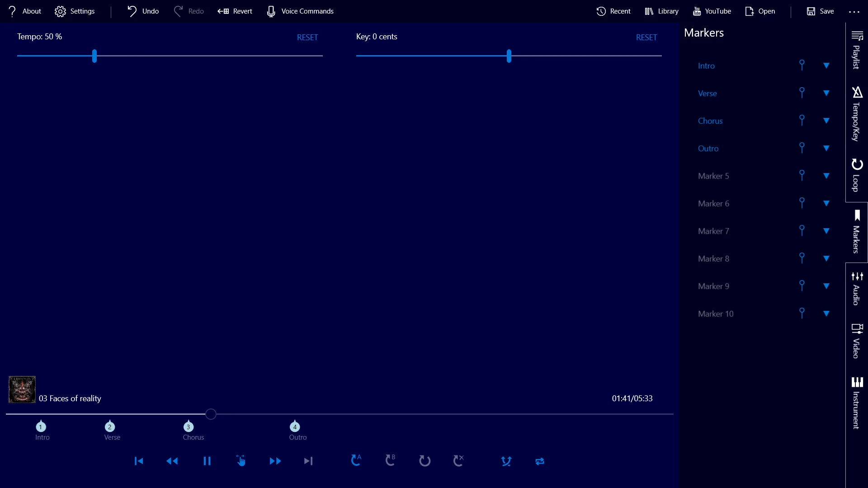Set the Chorus marker pin
Screen dimensions: 868x488
802,121
